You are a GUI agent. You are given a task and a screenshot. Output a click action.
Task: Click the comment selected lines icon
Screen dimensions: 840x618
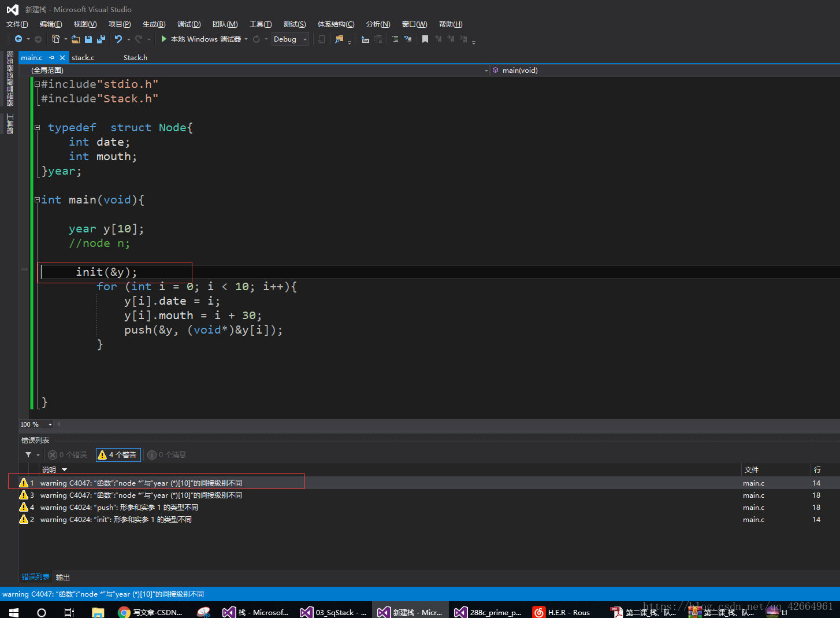coord(395,39)
